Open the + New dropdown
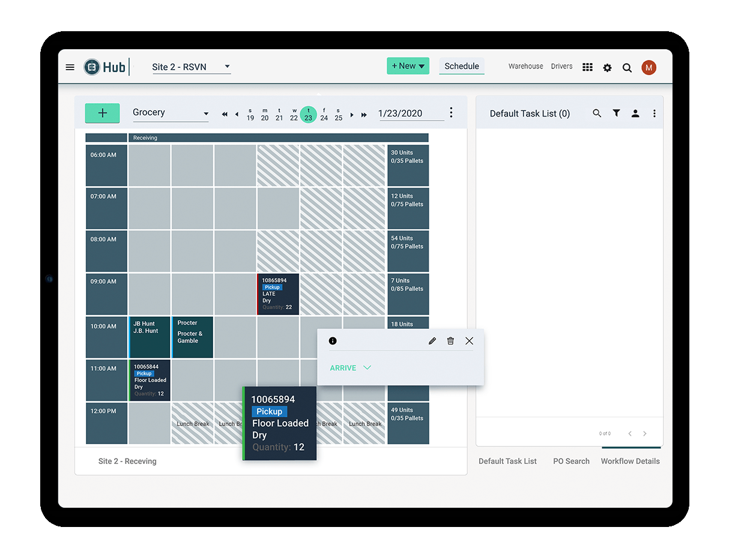Image resolution: width=732 pixels, height=560 pixels. point(408,66)
